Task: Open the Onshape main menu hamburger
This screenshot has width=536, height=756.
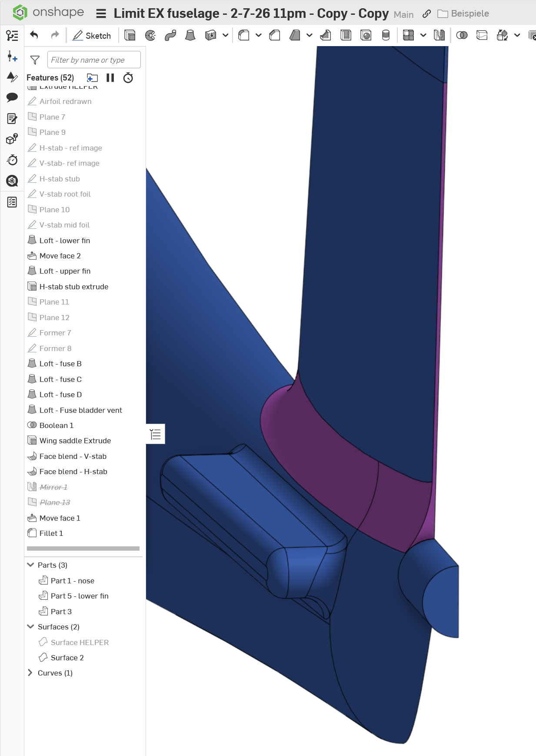Action: 101,14
